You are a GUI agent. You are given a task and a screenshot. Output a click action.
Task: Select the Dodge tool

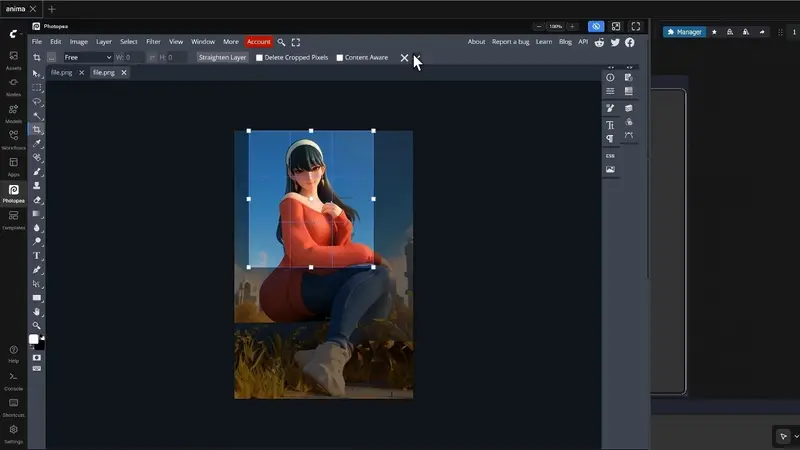point(37,241)
